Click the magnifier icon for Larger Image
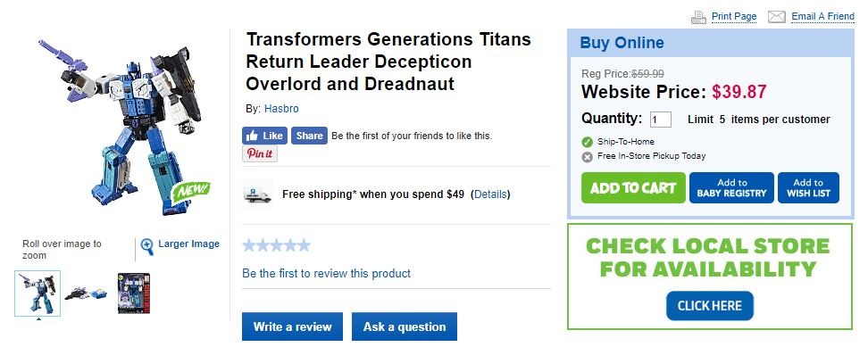The height and width of the screenshot is (347, 868). [146, 246]
